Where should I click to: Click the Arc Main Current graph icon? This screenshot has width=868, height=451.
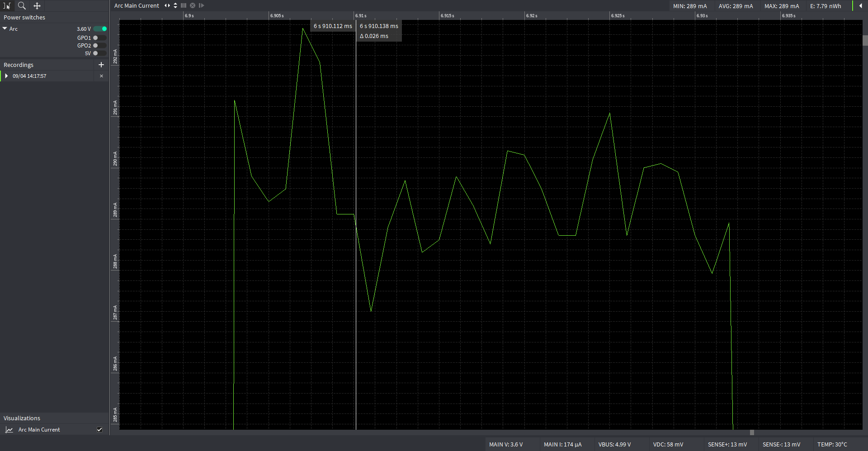pyautogui.click(x=9, y=430)
